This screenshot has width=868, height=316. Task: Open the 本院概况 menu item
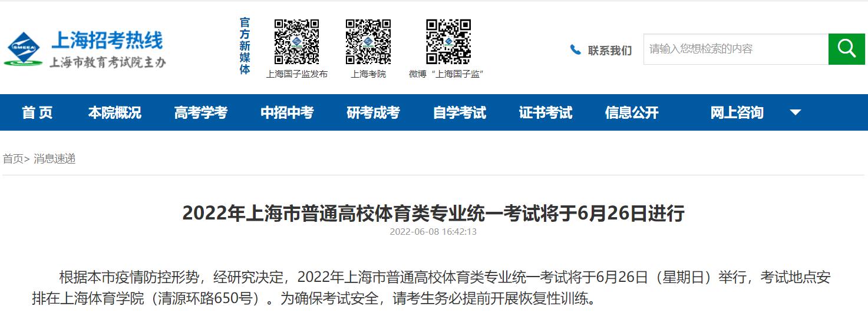click(x=115, y=112)
